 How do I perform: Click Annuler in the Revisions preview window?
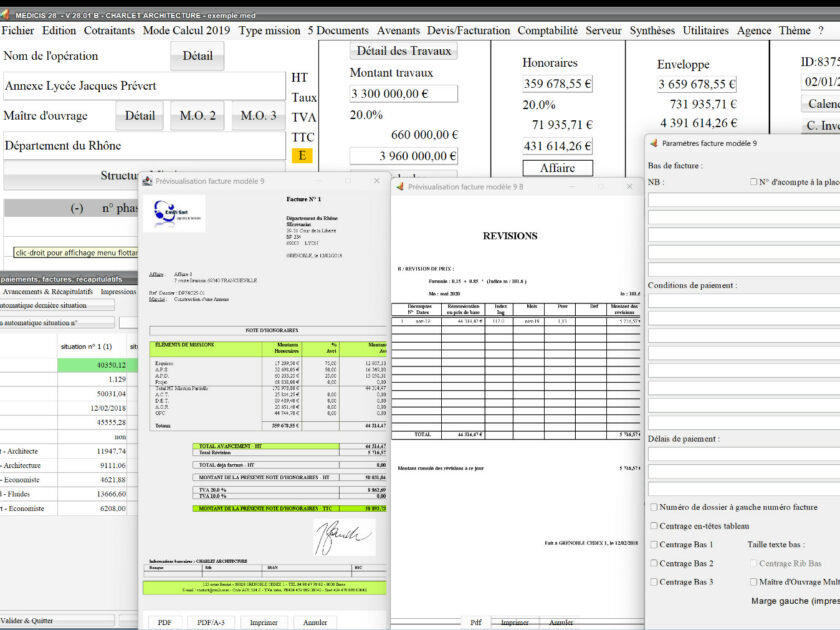[x=561, y=622]
